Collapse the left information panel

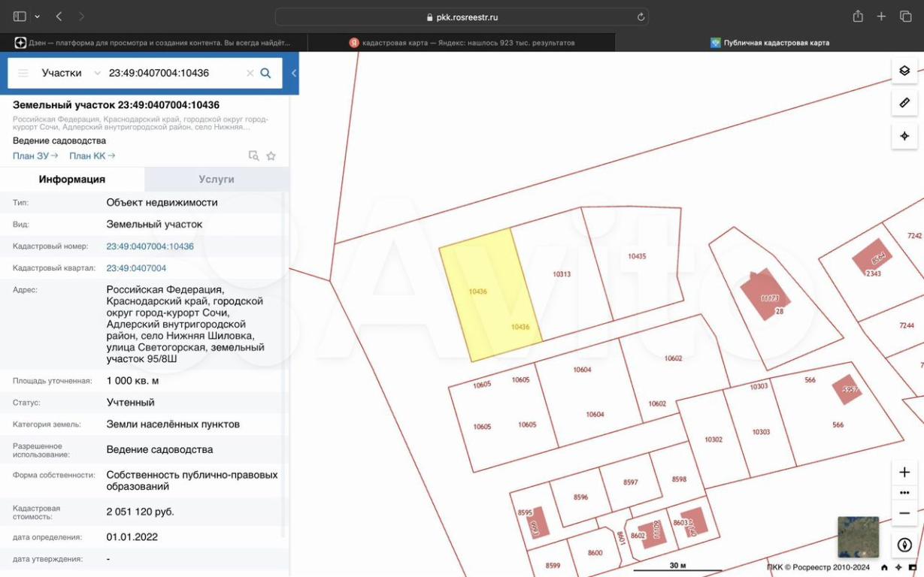tap(294, 73)
